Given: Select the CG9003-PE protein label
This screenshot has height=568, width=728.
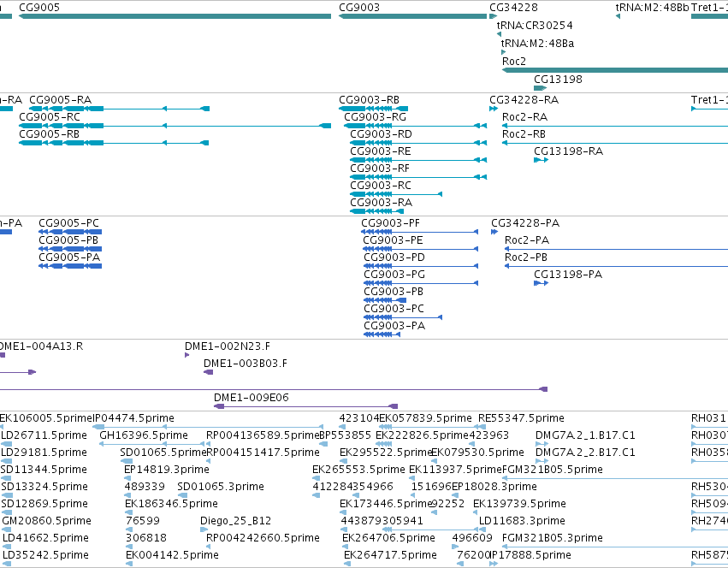Looking at the screenshot, I should [393, 240].
